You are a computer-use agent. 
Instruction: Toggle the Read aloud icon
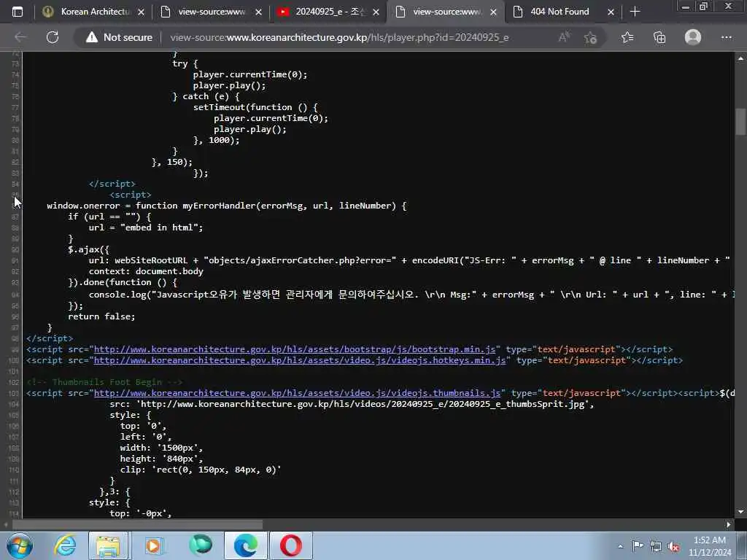click(564, 37)
